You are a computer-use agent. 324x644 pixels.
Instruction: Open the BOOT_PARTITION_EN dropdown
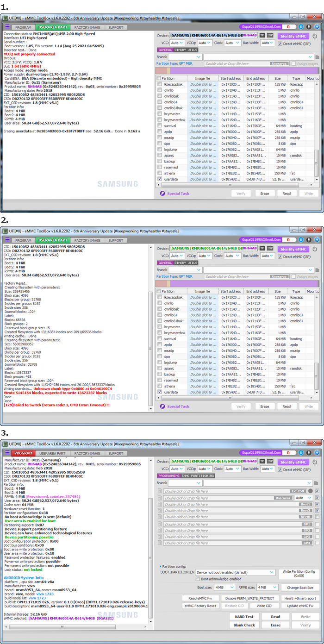click(x=235, y=572)
